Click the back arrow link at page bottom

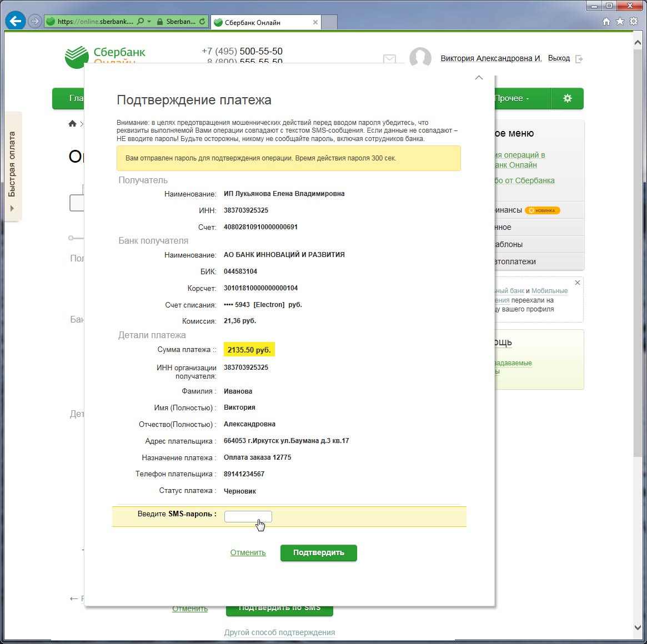pyautogui.click(x=76, y=598)
